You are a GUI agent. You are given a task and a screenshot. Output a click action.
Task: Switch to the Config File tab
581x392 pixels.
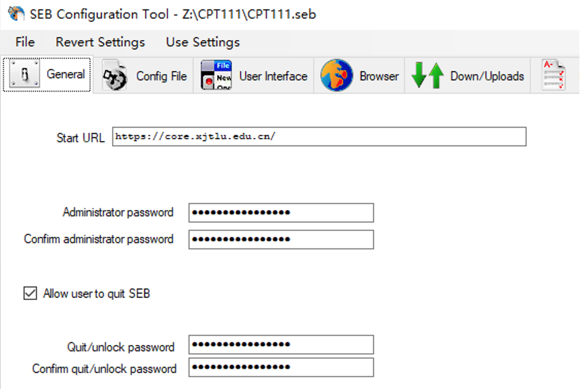point(144,75)
